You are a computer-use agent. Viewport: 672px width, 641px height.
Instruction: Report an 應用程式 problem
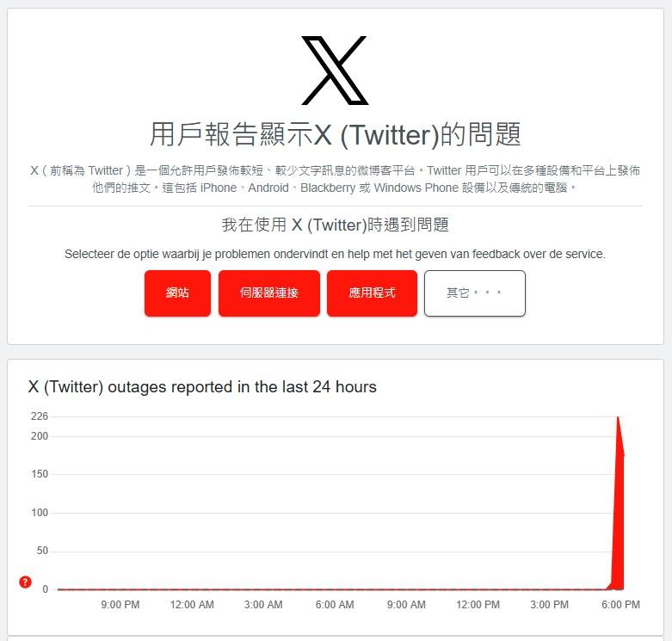click(372, 293)
